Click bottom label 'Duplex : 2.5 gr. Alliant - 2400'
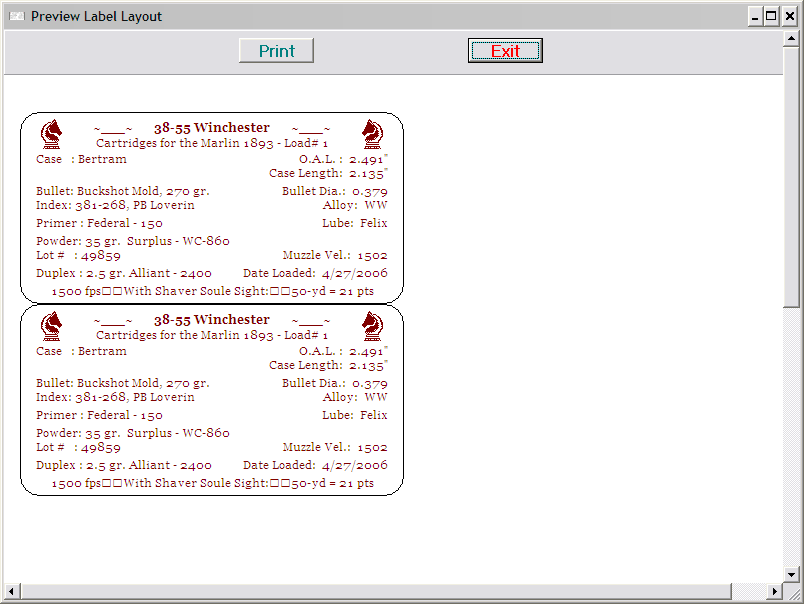The width and height of the screenshot is (804, 604). pyautogui.click(x=124, y=465)
